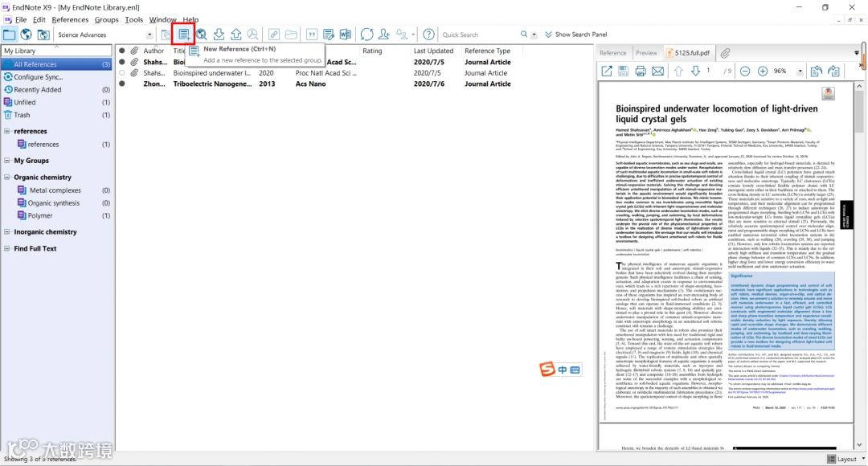868x466 pixels.
Task: Click the New Reference toolbar icon
Action: click(x=184, y=35)
